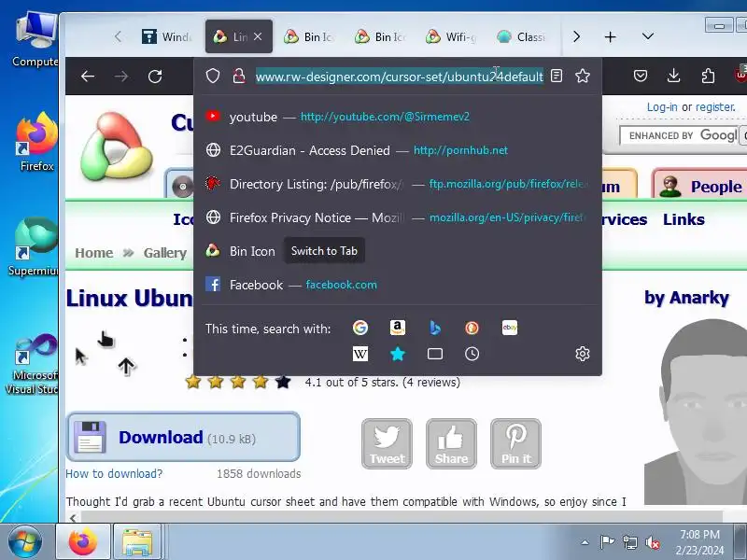Viewport: 747px width, 560px height.
Task: Switch to the Classi tab
Action: [522, 36]
